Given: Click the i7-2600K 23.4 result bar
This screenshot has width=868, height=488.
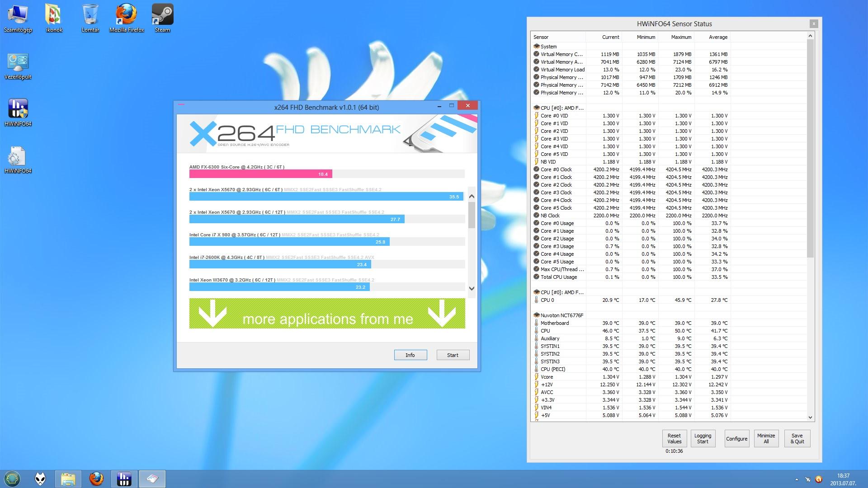Looking at the screenshot, I should (x=280, y=264).
